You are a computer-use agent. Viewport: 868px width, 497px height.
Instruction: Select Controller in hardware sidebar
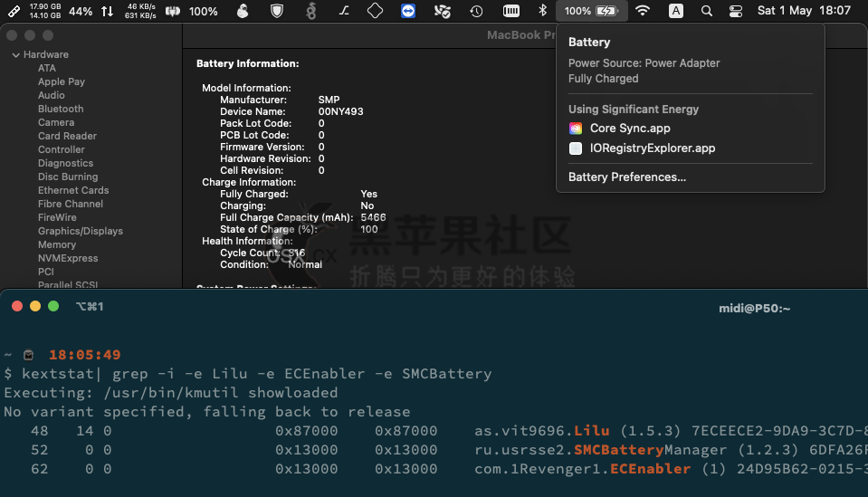[x=61, y=149]
